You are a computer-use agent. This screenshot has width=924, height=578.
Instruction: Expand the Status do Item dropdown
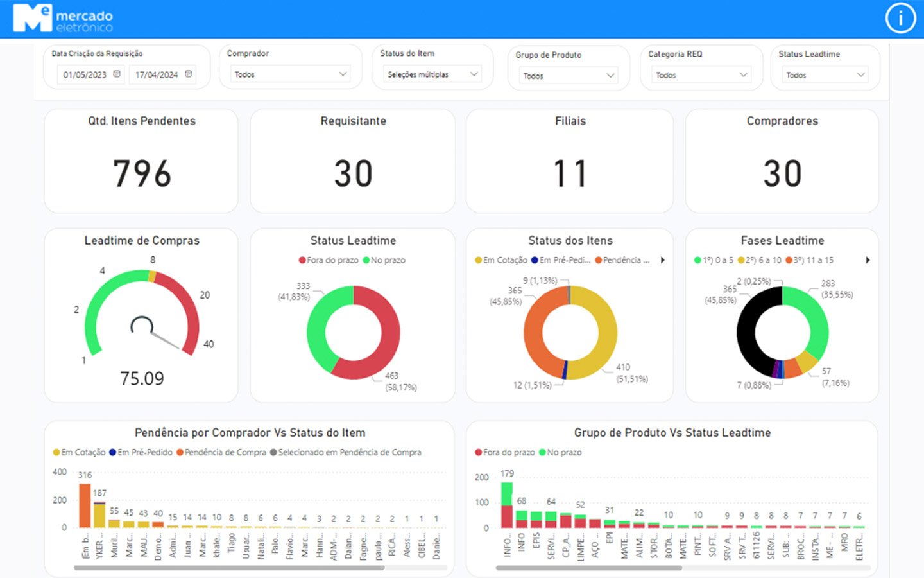tap(432, 74)
